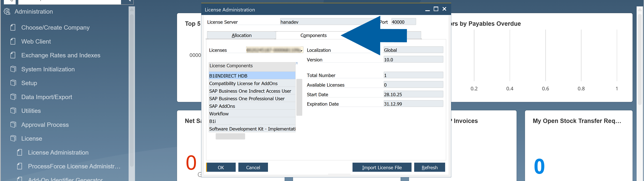Select SAP Business One Professional User row
The height and width of the screenshot is (181, 644).
pos(252,99)
